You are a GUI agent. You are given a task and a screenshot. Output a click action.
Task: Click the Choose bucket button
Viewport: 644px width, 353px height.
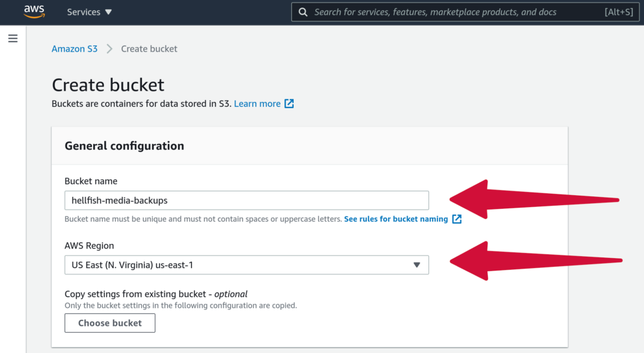pyautogui.click(x=109, y=323)
